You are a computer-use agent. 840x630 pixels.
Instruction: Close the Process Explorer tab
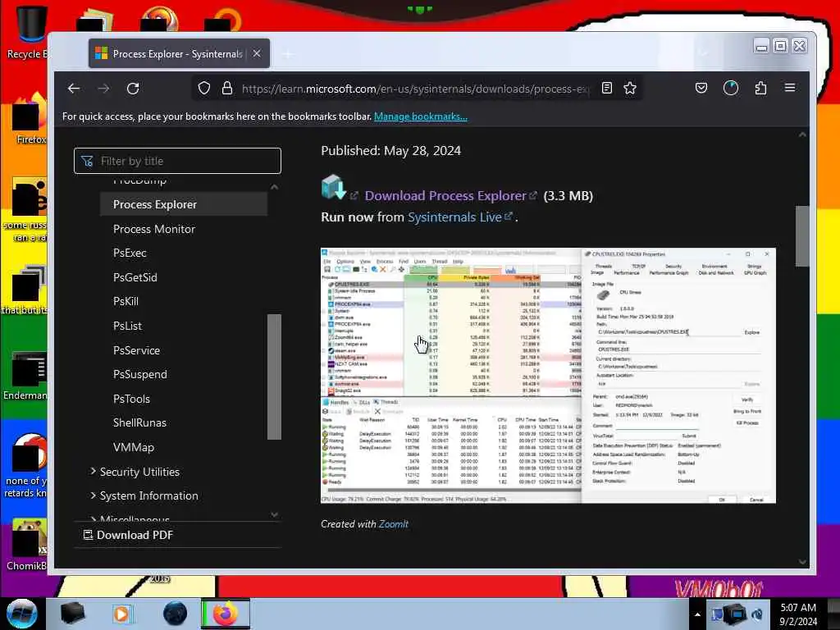coord(257,53)
